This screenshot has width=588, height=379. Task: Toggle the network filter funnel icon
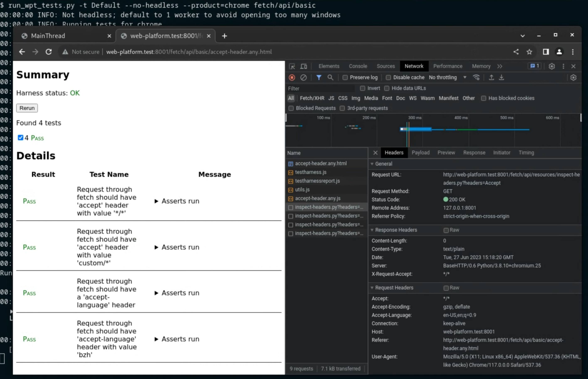point(319,78)
